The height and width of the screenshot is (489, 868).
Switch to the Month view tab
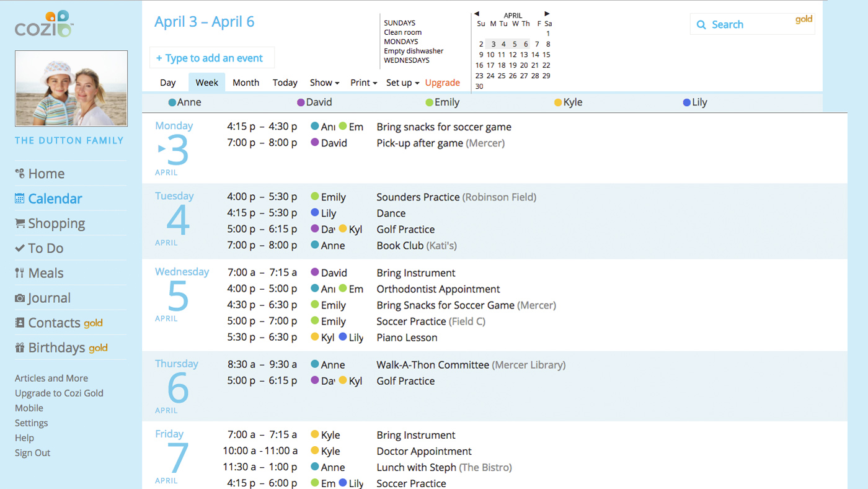(246, 82)
